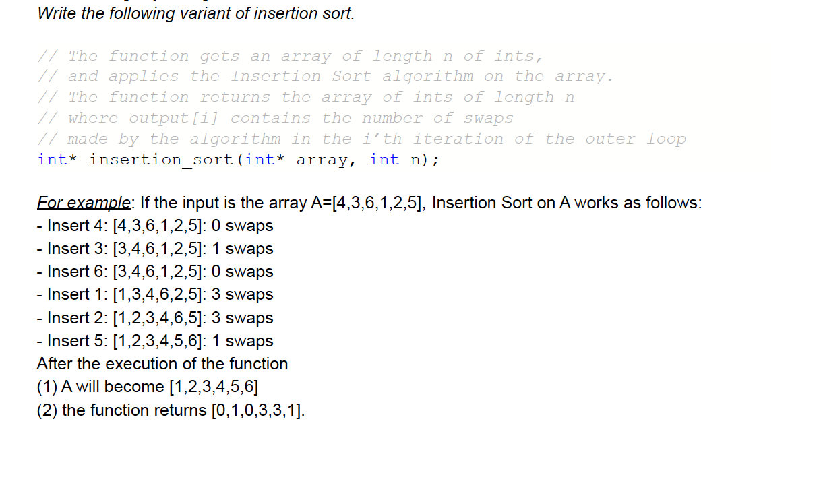Select the 'Insert 6' zero swaps line
Screen dimensions: 821x504
(155, 272)
